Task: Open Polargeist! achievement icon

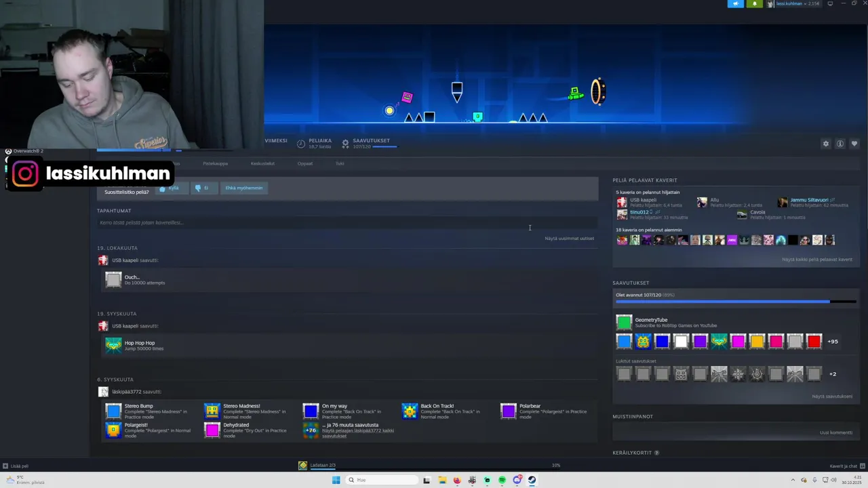Action: [x=113, y=430]
